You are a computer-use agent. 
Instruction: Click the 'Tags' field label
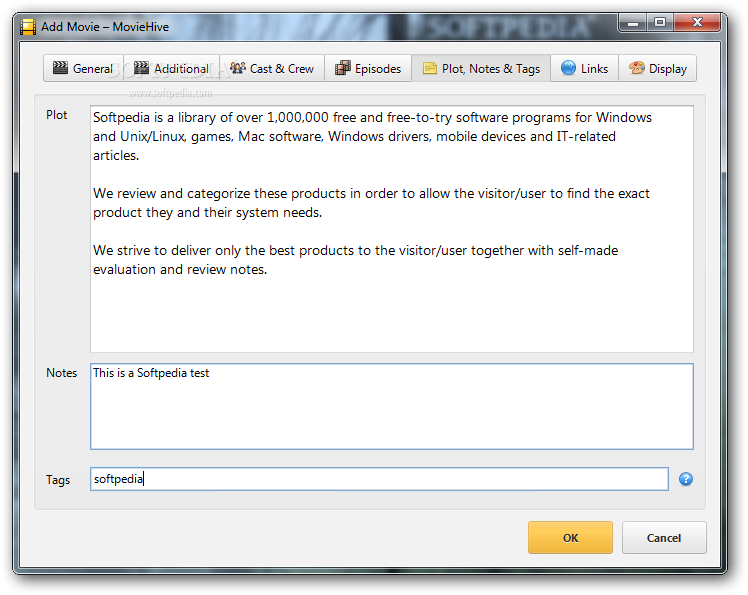[x=58, y=480]
